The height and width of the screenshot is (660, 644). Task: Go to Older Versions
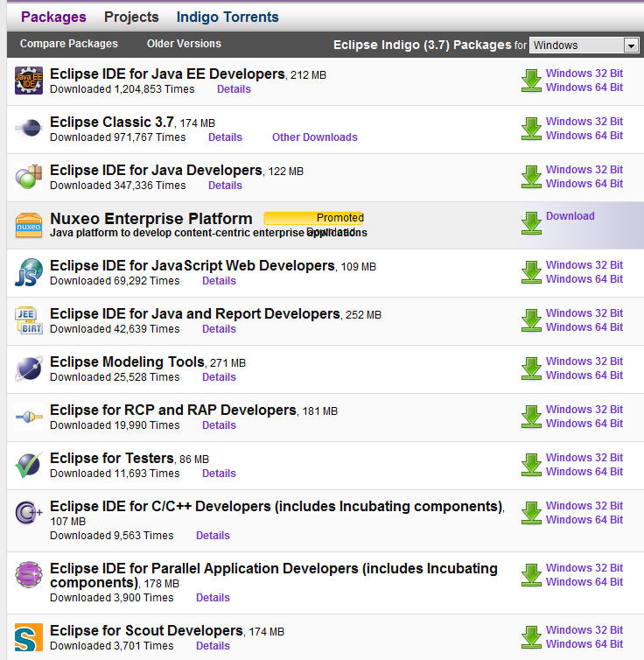click(184, 44)
